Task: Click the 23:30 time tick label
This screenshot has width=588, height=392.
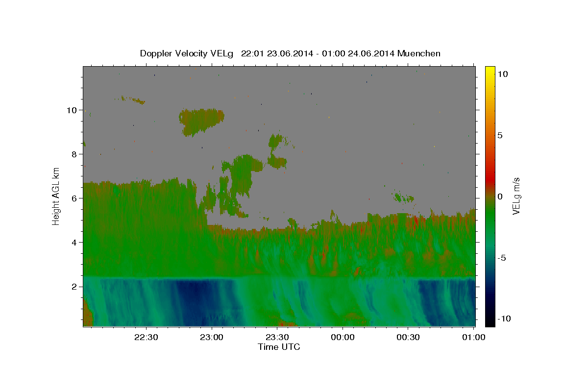Action: [x=277, y=337]
